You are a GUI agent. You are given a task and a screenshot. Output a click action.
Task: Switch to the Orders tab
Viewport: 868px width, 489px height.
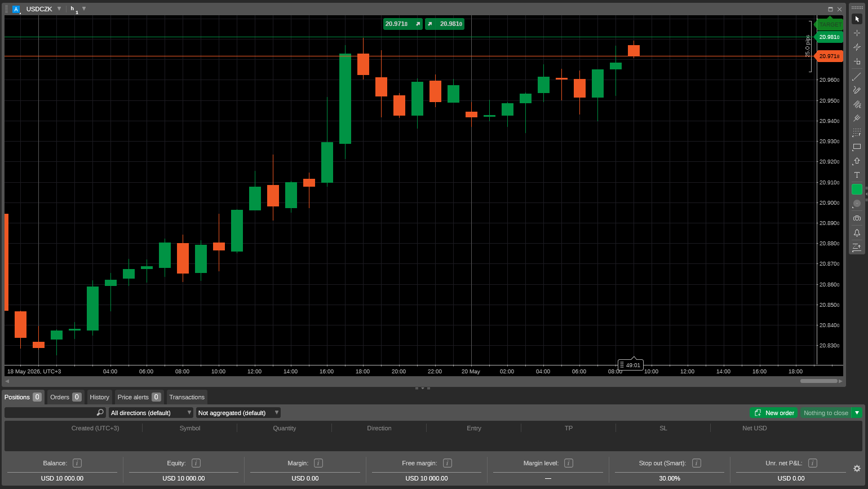(x=65, y=397)
